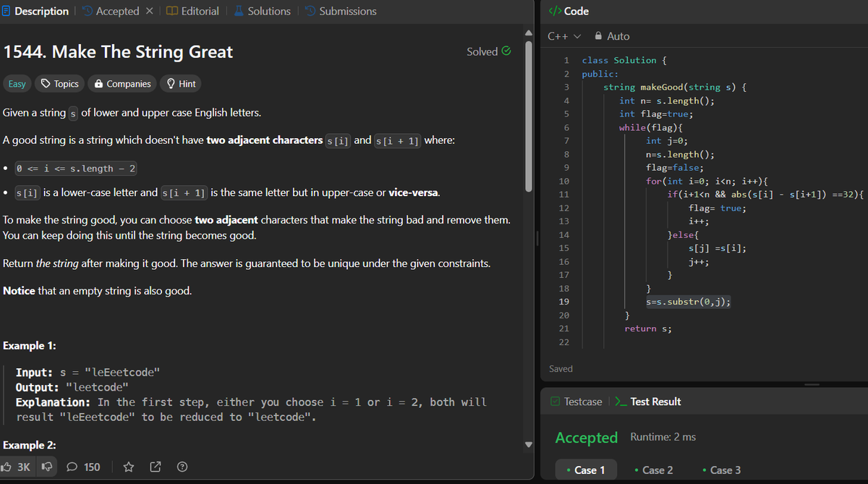
Task: Switch to the Solutions tab
Action: click(x=262, y=11)
